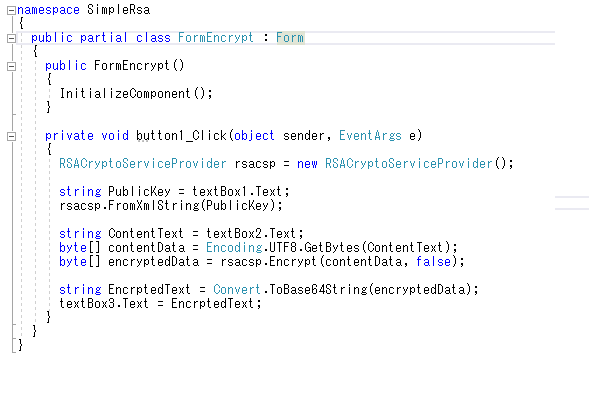Click 'new' keyword before RSACryptoServiceProvider

(307, 164)
